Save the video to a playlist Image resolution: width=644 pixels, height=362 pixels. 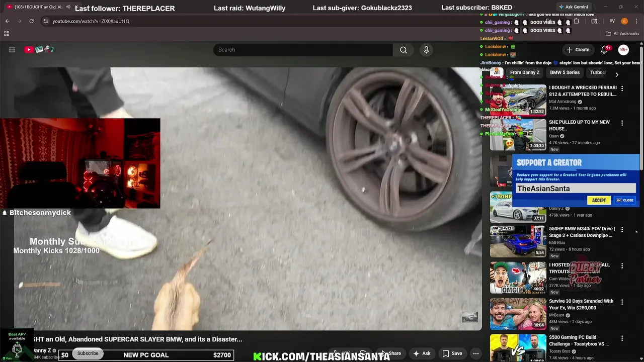(452, 353)
